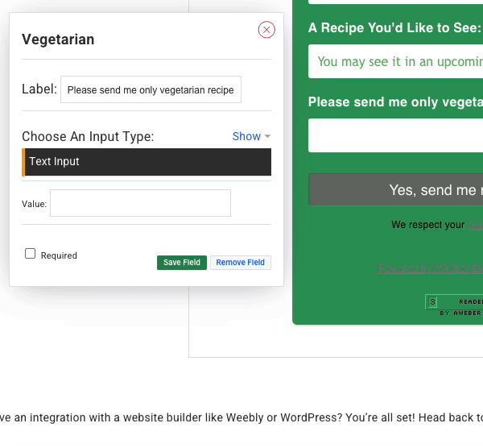
Task: Click the Show dropdown link
Action: coord(246,136)
